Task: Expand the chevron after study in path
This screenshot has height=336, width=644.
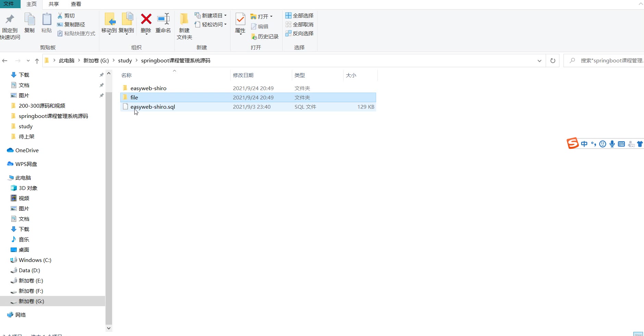Action: (137, 60)
